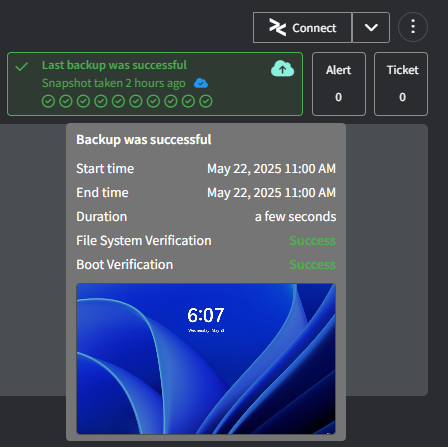Open the boot verification screenshot thumbnail
This screenshot has width=448, height=447.
(206, 359)
